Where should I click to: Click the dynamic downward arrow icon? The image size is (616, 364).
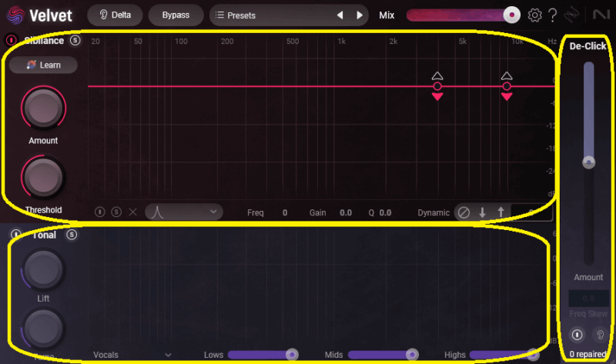pos(483,212)
